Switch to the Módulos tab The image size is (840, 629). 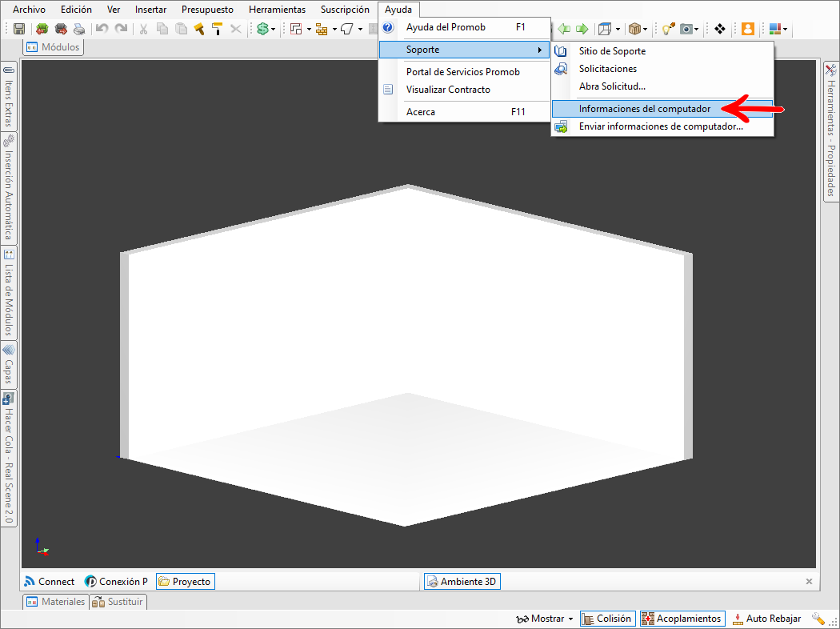pos(53,47)
